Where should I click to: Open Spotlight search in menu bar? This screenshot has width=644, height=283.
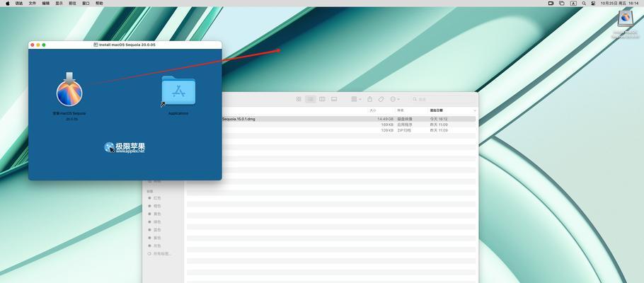click(x=584, y=3)
